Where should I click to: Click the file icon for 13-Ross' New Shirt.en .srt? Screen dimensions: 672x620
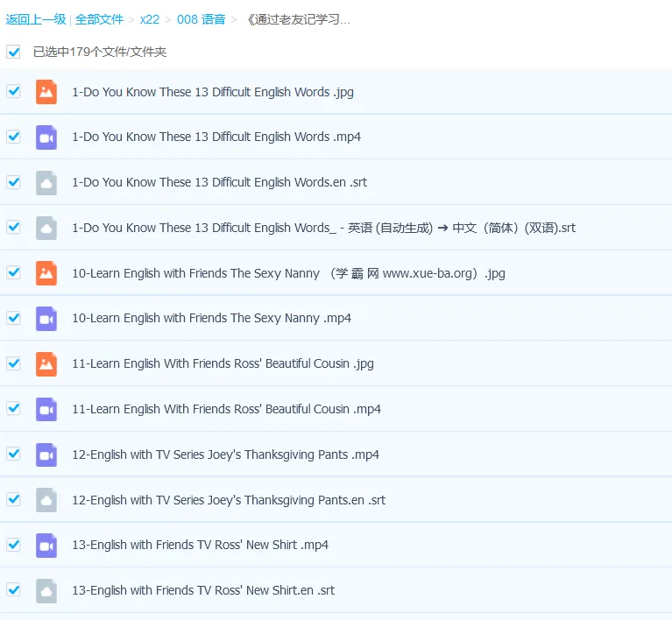point(46,590)
